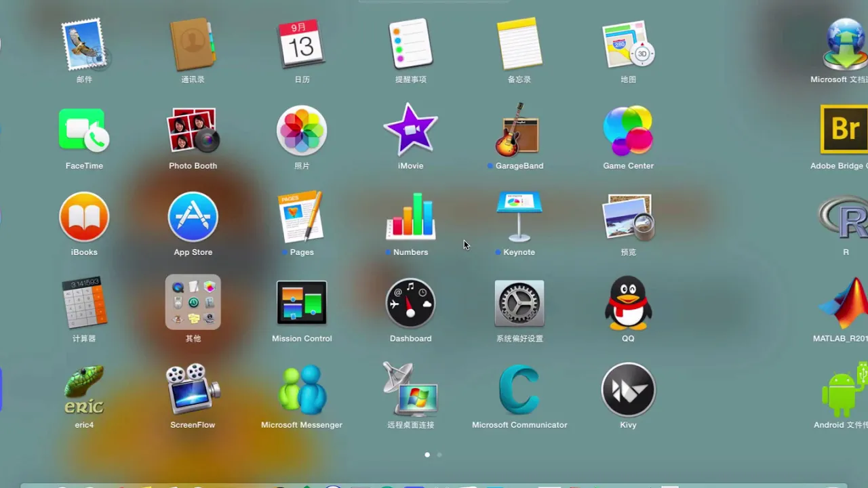Image resolution: width=868 pixels, height=488 pixels.
Task: Open Dashboard
Action: click(x=411, y=303)
